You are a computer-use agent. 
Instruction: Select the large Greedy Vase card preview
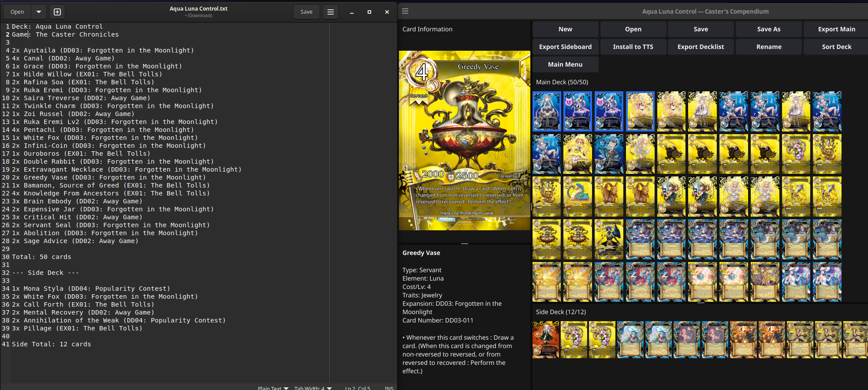[x=465, y=140]
